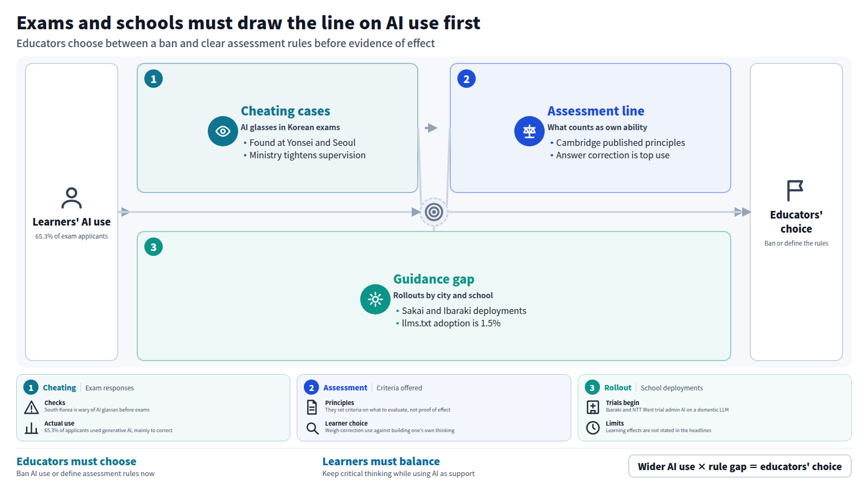Click the 'Exam responses' legend label

[110, 388]
